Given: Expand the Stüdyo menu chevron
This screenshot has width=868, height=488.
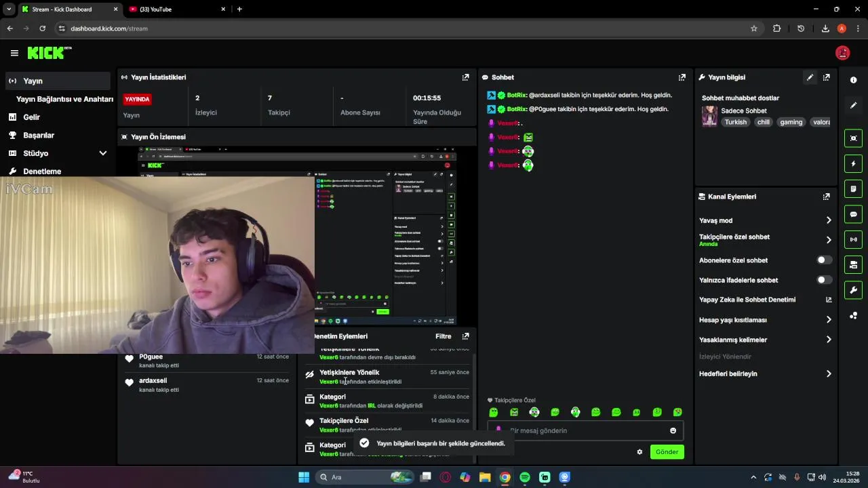Looking at the screenshot, I should coord(103,153).
